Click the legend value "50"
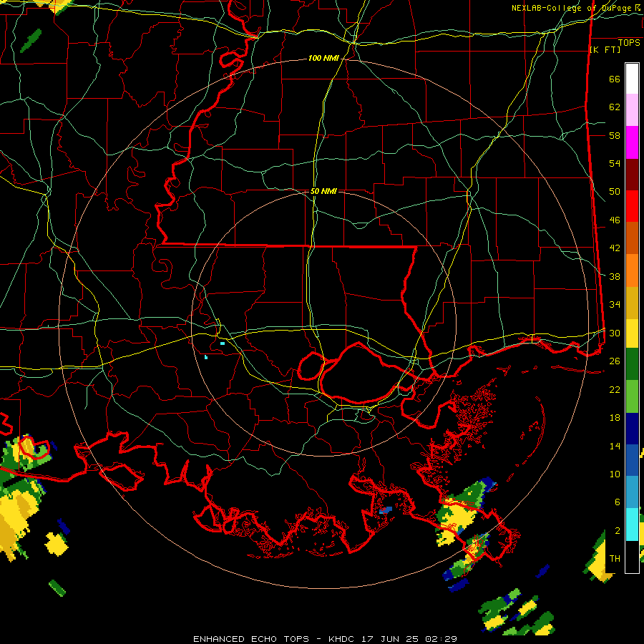Viewport: 644px width, 644px height. tap(615, 192)
